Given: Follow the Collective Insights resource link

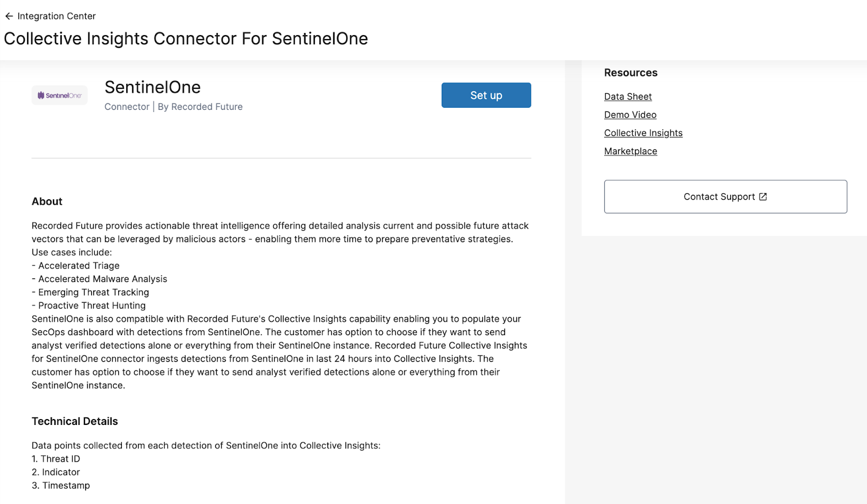Looking at the screenshot, I should click(x=643, y=133).
